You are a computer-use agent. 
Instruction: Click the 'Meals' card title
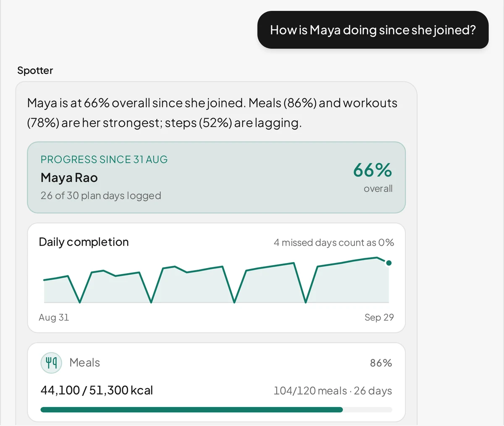(x=85, y=363)
